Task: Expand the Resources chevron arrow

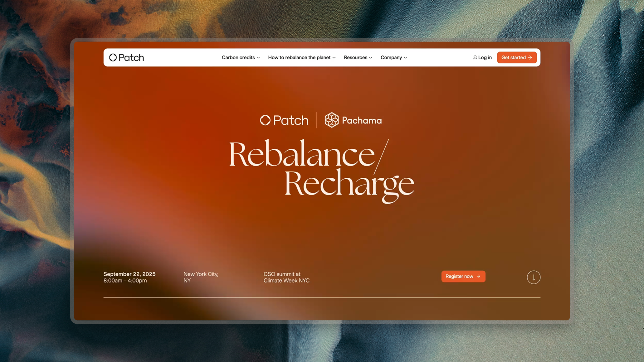Action: 371,58
